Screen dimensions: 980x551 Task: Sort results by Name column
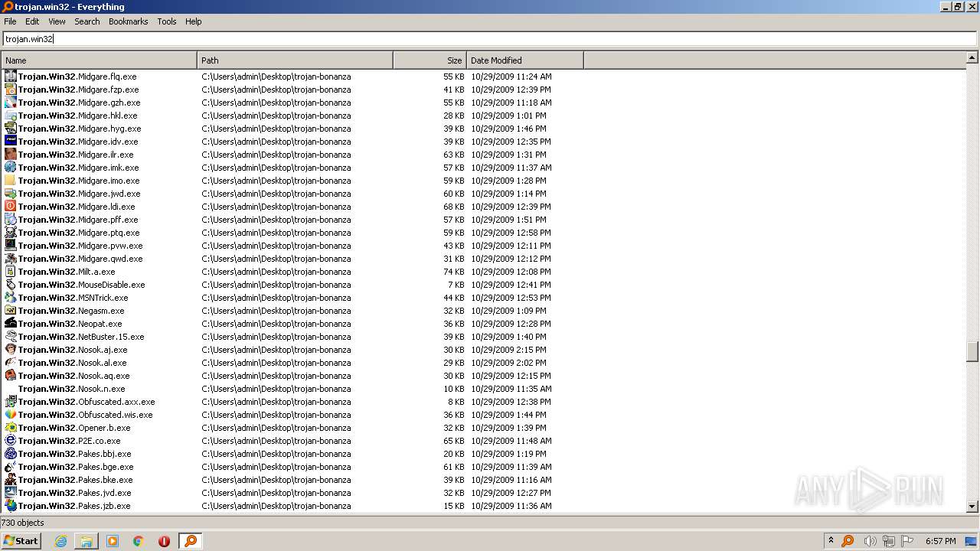(99, 60)
